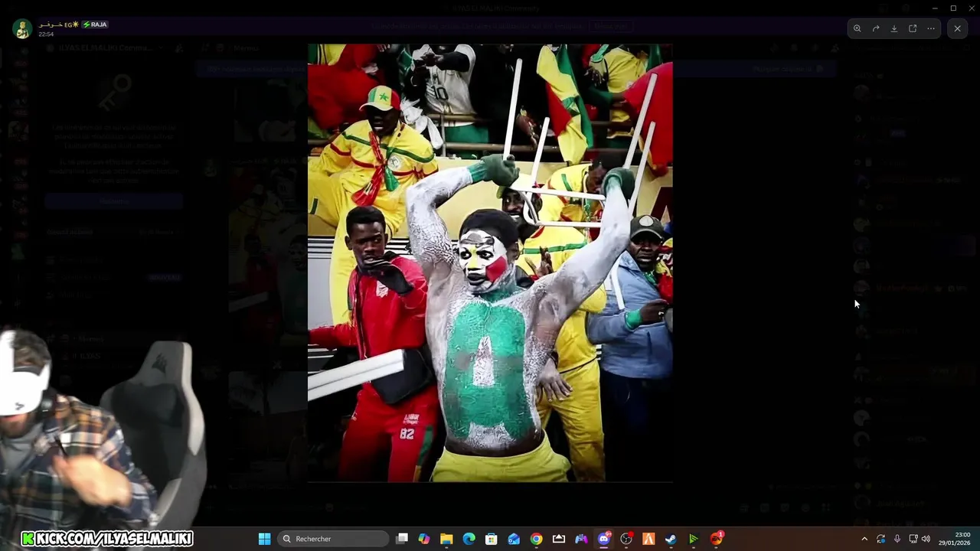980x551 pixels.
Task: Download the image with the download icon
Action: [x=894, y=28]
